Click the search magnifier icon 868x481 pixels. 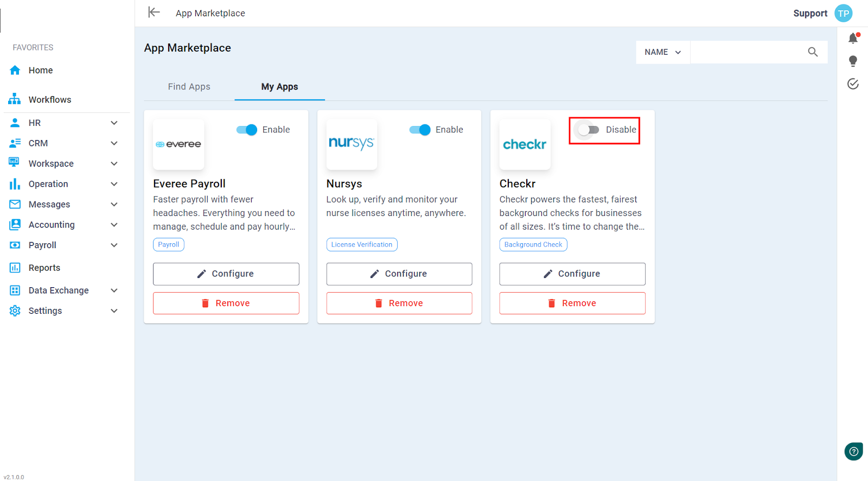tap(813, 52)
